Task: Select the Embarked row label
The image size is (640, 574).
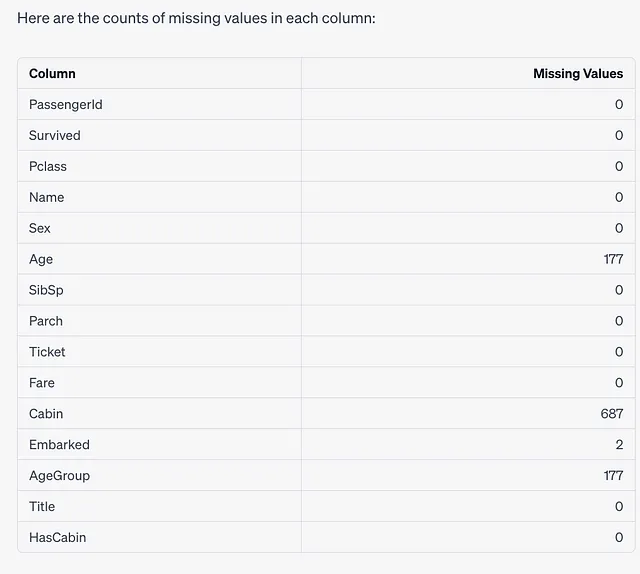Action: (59, 445)
